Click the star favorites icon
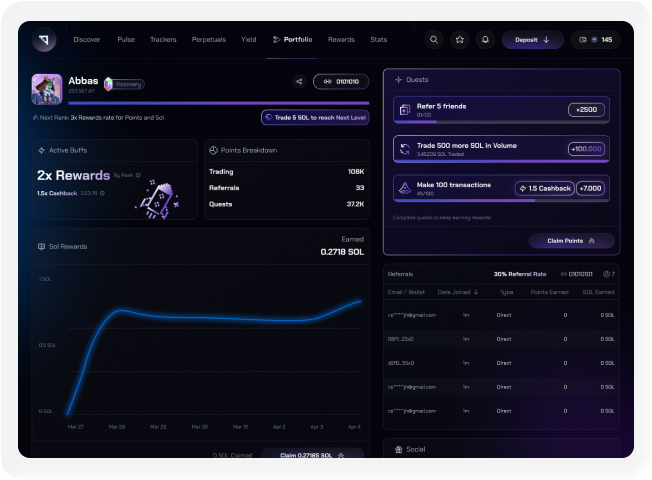 (x=459, y=40)
